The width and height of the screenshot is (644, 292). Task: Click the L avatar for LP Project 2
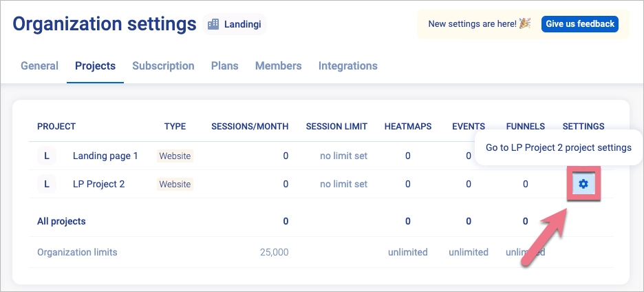[47, 184]
